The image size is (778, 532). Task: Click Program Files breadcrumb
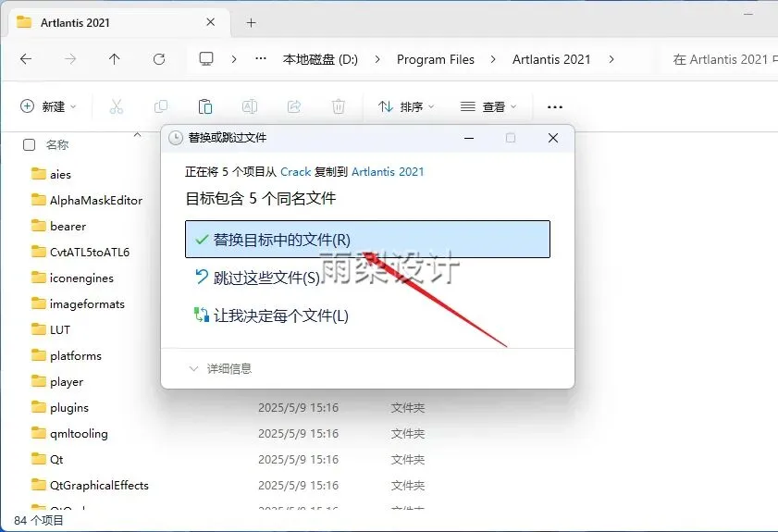coord(435,59)
